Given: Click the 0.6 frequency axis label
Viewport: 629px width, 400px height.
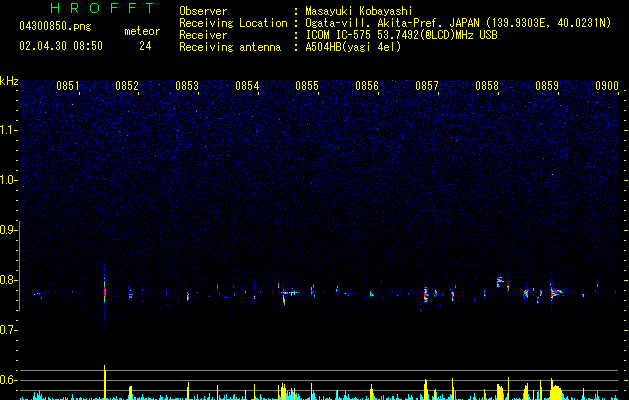Looking at the screenshot, I should (x=9, y=380).
